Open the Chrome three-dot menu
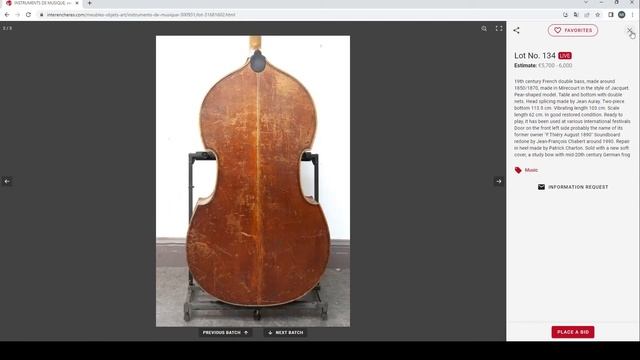This screenshot has height=360, width=640. tap(633, 15)
